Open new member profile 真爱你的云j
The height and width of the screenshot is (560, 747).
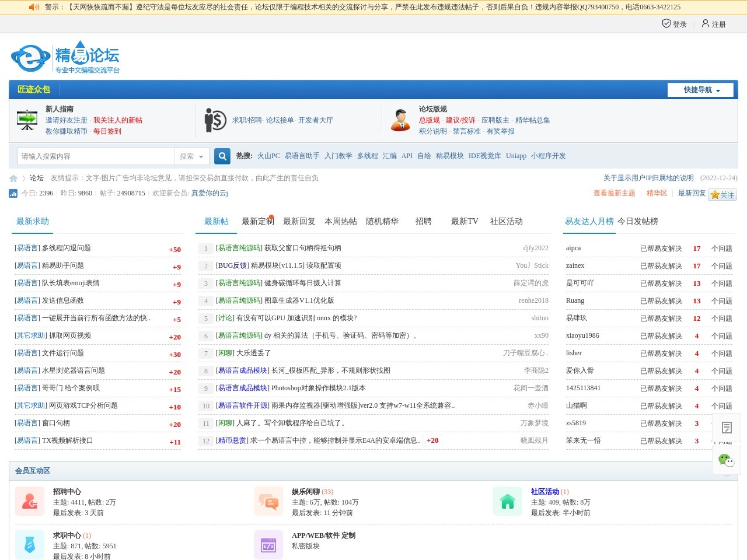coord(210,193)
